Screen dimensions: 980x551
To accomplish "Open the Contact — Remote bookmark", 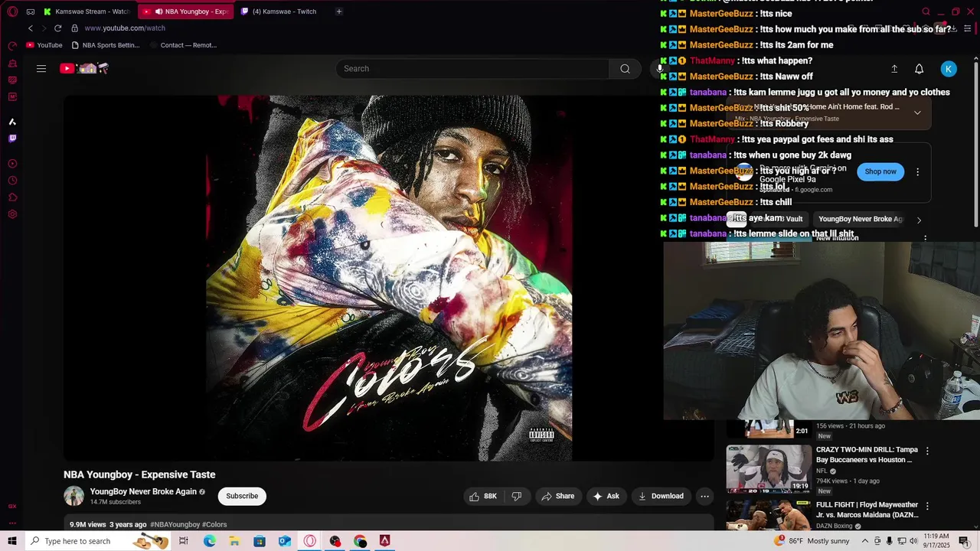I will click(x=183, y=45).
